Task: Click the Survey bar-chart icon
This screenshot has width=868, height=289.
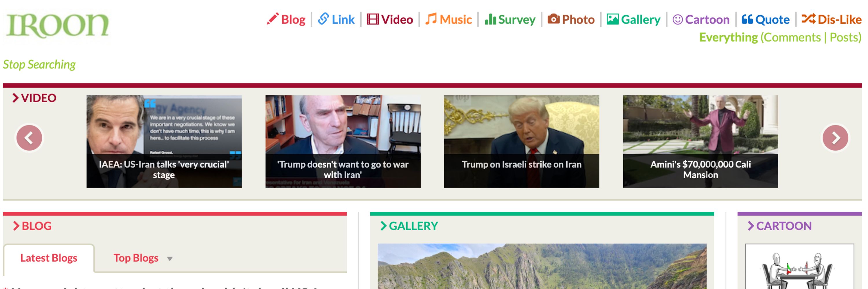Action: tap(490, 19)
